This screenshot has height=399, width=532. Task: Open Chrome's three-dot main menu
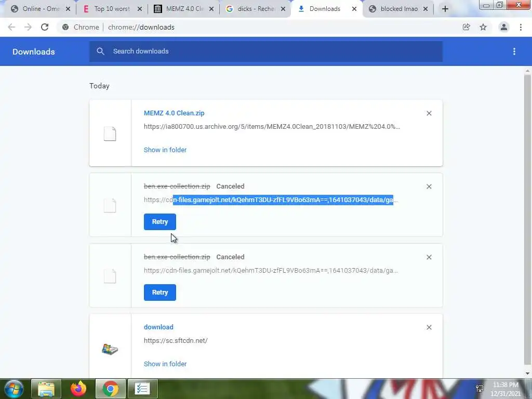pos(521,27)
